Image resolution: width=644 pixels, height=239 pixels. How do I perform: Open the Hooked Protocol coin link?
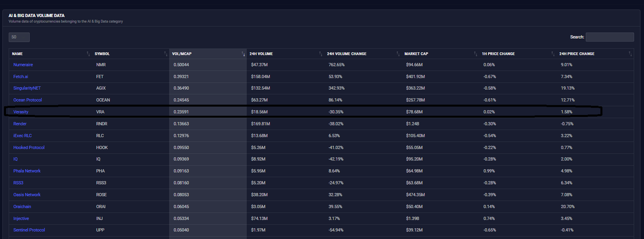point(29,147)
